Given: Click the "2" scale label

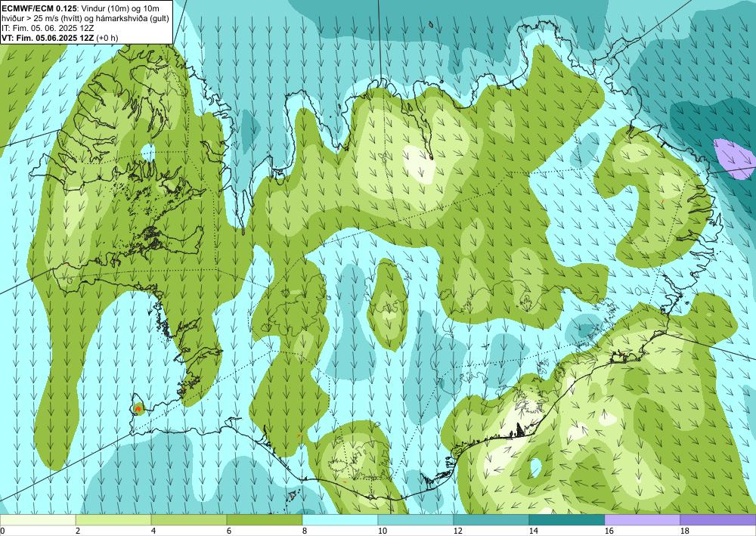Looking at the screenshot, I should 78,531.
